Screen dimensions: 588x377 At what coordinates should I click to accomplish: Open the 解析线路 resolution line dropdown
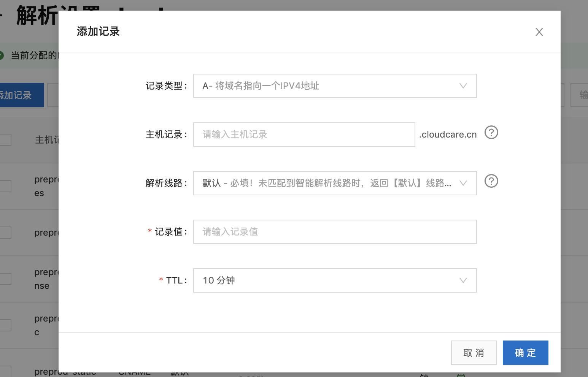coord(335,183)
